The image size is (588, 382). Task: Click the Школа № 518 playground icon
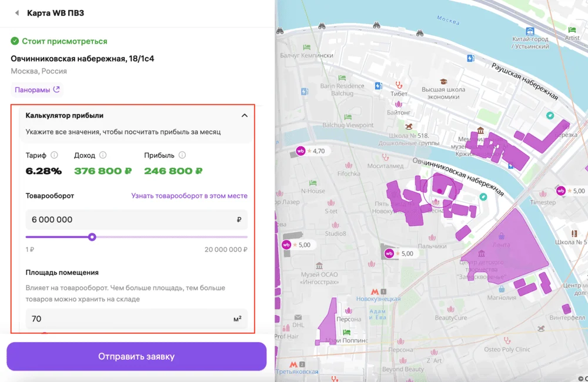coord(409,127)
